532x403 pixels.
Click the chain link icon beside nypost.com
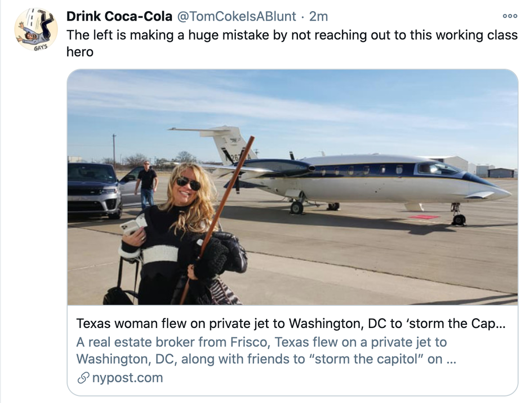(x=83, y=378)
